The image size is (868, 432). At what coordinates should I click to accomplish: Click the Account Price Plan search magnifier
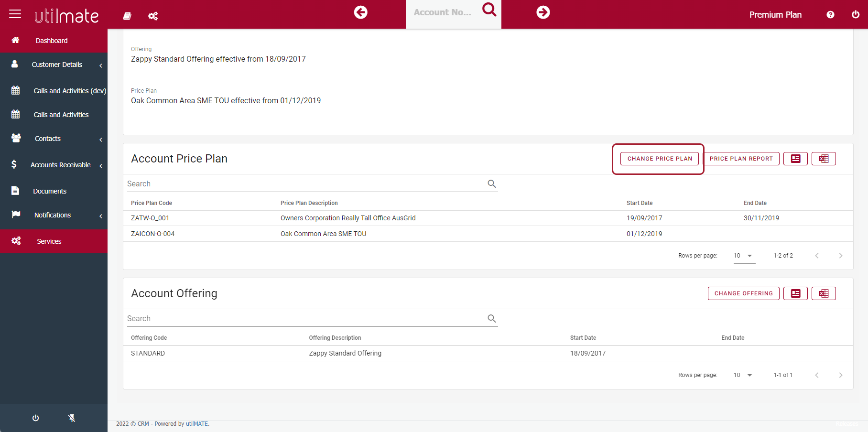pyautogui.click(x=492, y=184)
